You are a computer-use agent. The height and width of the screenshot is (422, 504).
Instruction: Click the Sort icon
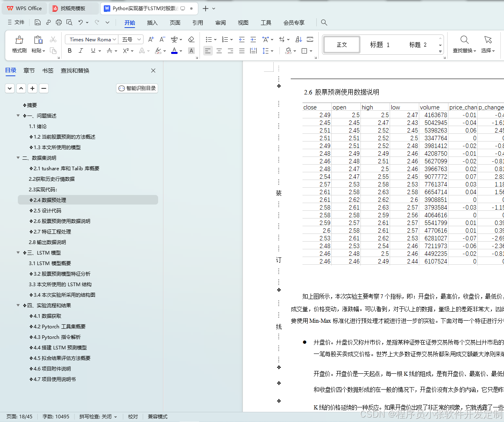299,39
